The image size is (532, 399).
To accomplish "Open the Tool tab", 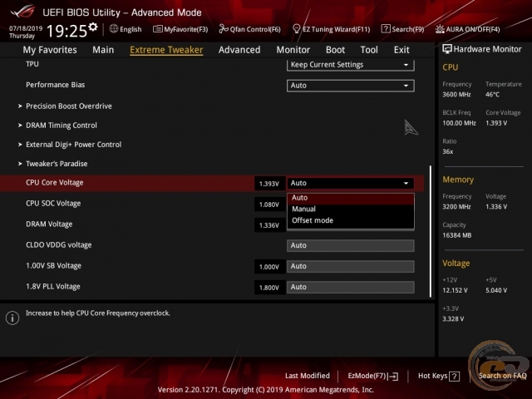I will [369, 50].
